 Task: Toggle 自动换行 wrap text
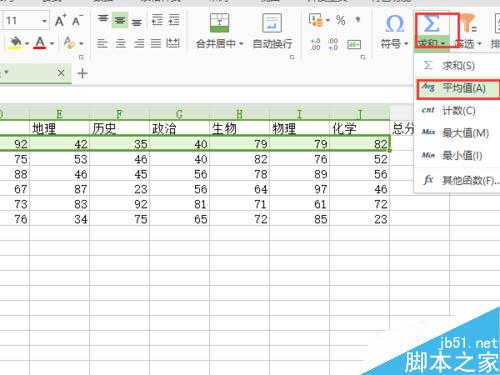pyautogui.click(x=272, y=31)
